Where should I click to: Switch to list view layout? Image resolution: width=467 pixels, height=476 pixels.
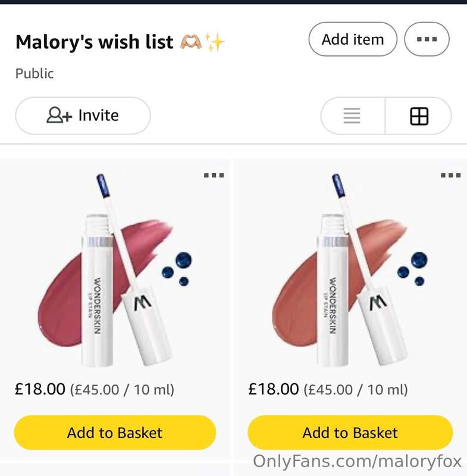pyautogui.click(x=352, y=115)
